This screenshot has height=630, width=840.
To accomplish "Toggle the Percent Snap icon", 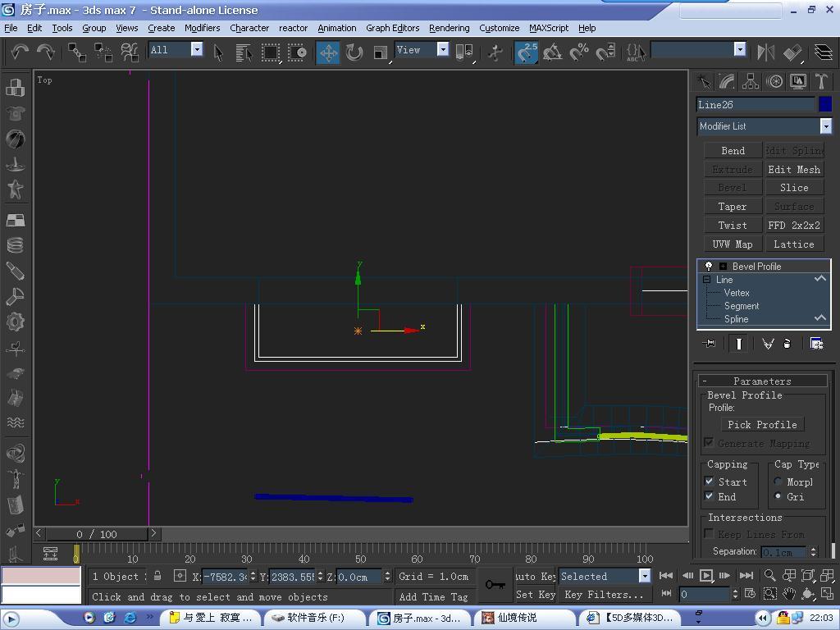I will [x=578, y=52].
